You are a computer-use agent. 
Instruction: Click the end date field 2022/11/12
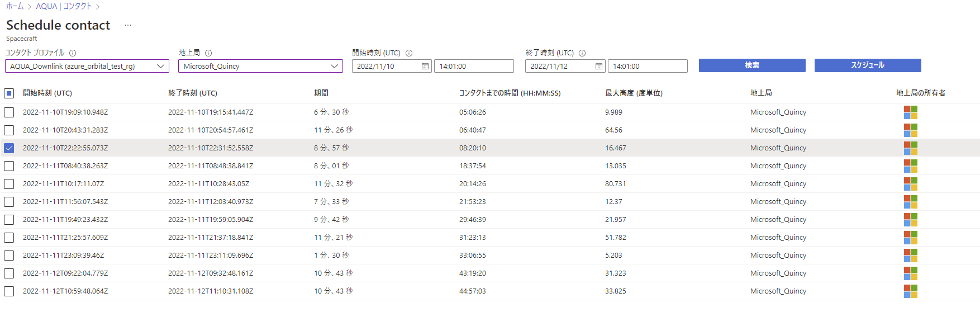[565, 66]
